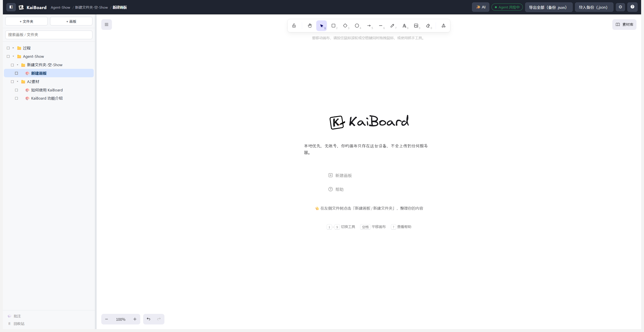This screenshot has height=332, width=644.
Task: Toggle the canvas lock tool
Action: pos(294,26)
